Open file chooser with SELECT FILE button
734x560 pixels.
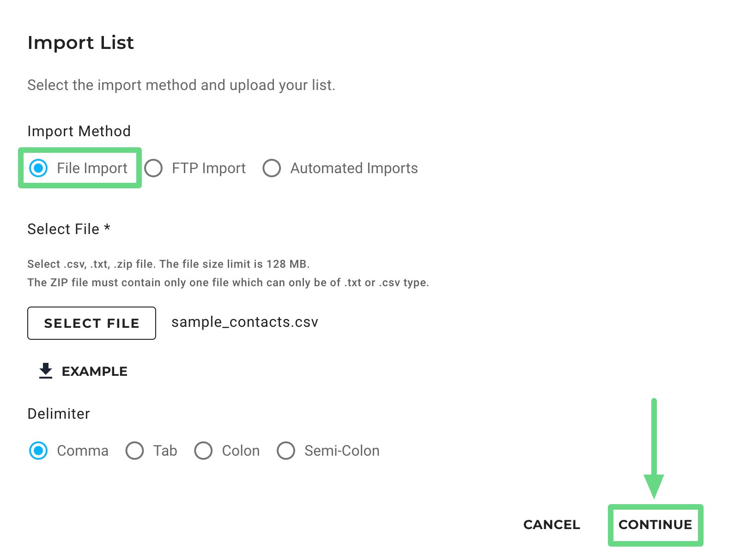91,323
